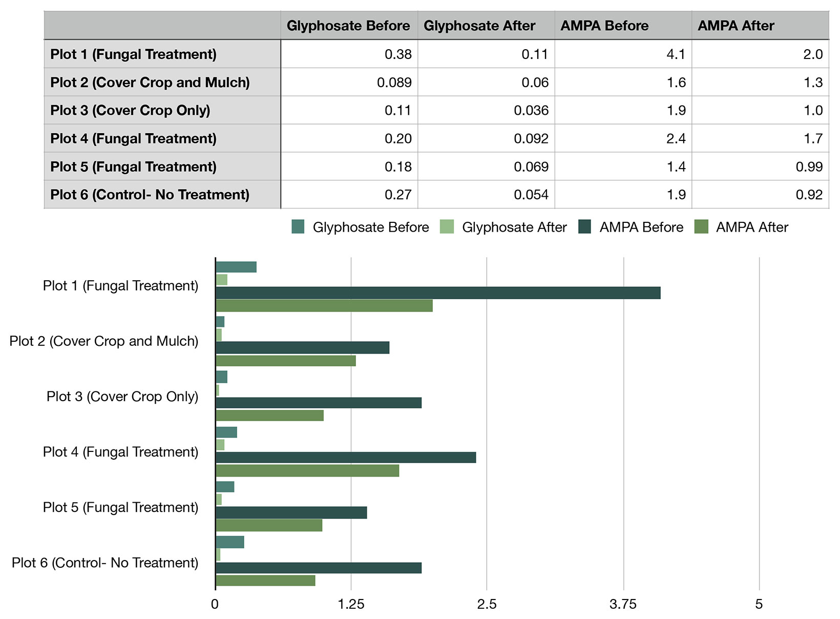Image resolution: width=840 pixels, height=619 pixels.
Task: Click the 3.75 value on the x-axis
Action: pyautogui.click(x=623, y=605)
